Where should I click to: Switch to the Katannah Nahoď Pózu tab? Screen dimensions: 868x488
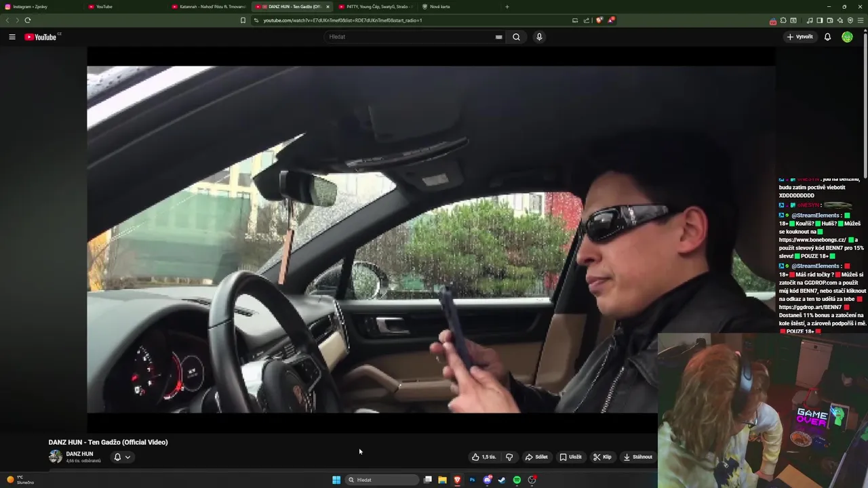(x=209, y=7)
